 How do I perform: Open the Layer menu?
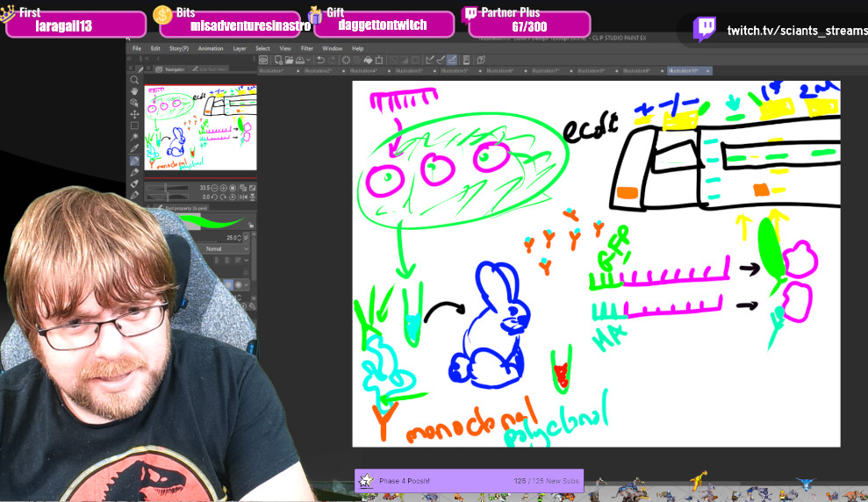(240, 48)
